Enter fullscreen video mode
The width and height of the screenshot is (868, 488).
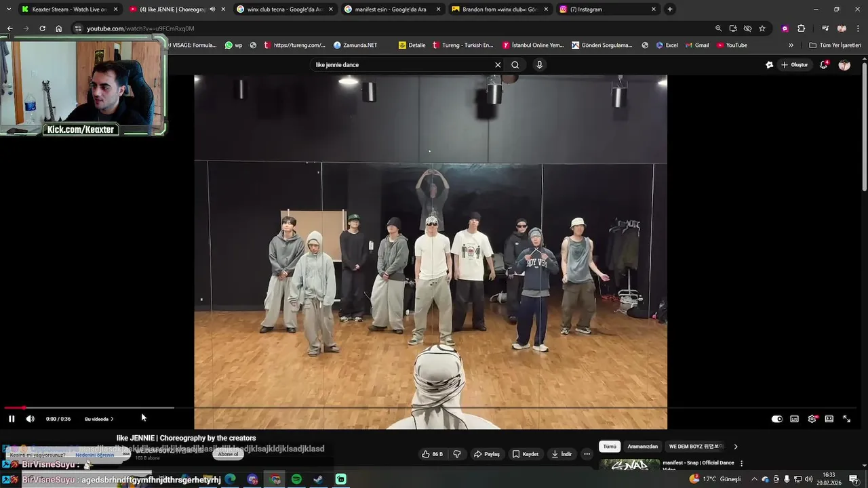click(x=846, y=419)
